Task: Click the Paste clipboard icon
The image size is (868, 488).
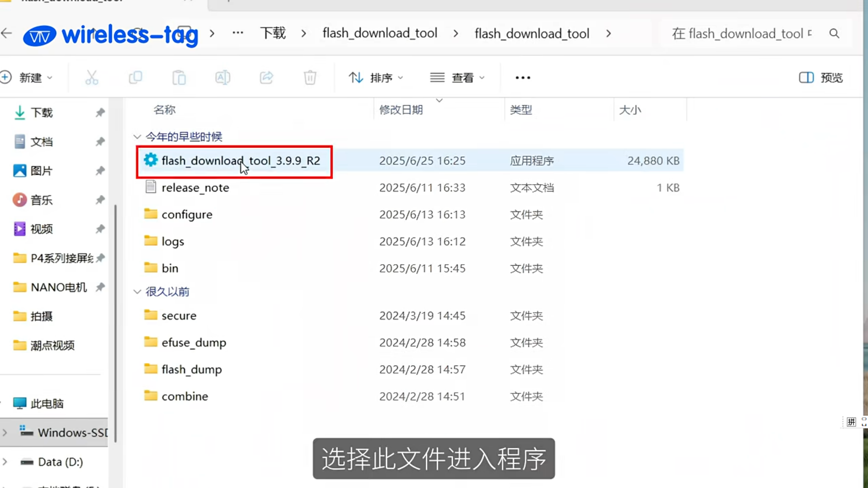Action: click(x=179, y=78)
